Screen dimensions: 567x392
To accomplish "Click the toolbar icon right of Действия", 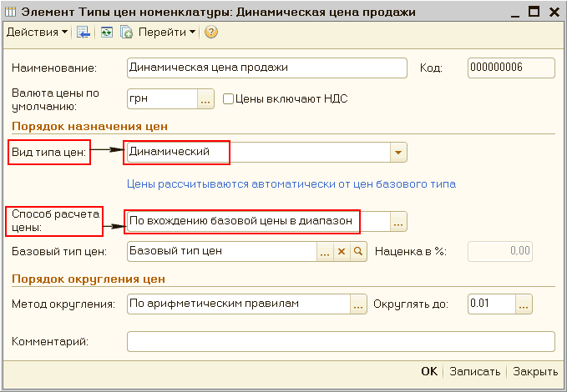I will (83, 33).
